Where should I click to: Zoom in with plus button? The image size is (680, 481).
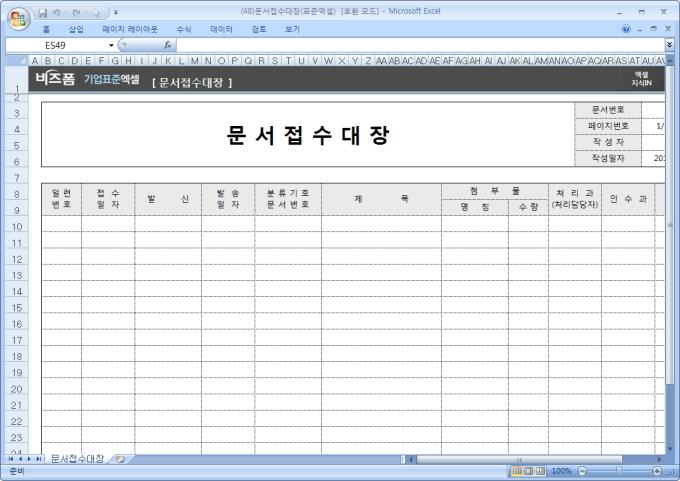657,471
